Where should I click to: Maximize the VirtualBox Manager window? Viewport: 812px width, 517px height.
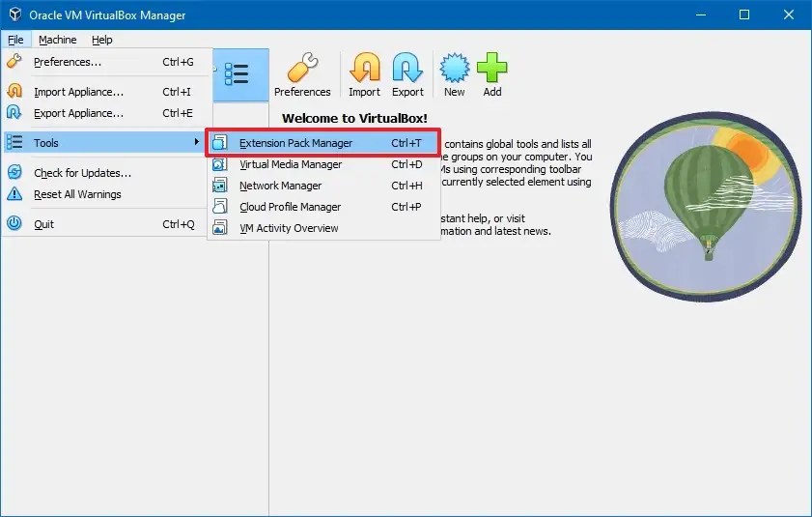744,14
